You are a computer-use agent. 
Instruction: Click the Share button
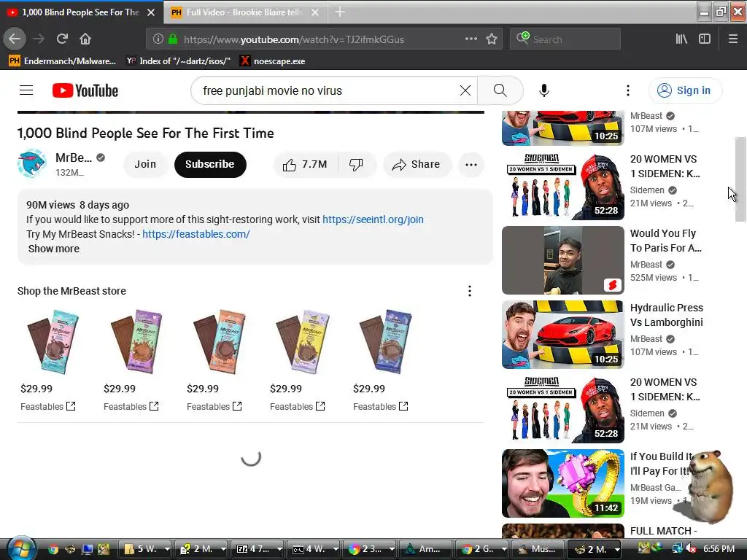click(417, 164)
